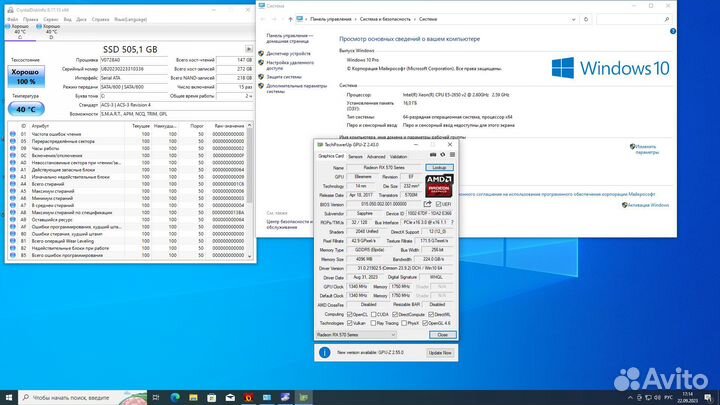Screen dimensions: 720x405
Task: Open the notification center icon in the tray
Action: (x=708, y=398)
